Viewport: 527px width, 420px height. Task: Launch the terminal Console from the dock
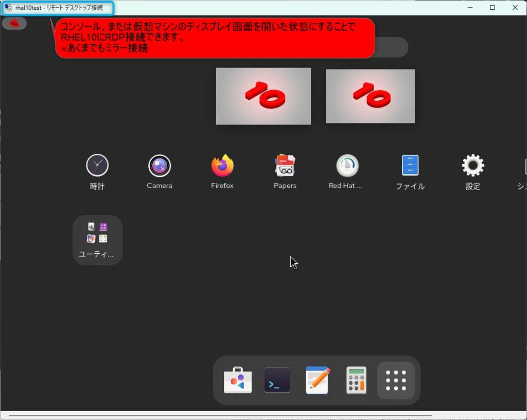[x=277, y=380]
